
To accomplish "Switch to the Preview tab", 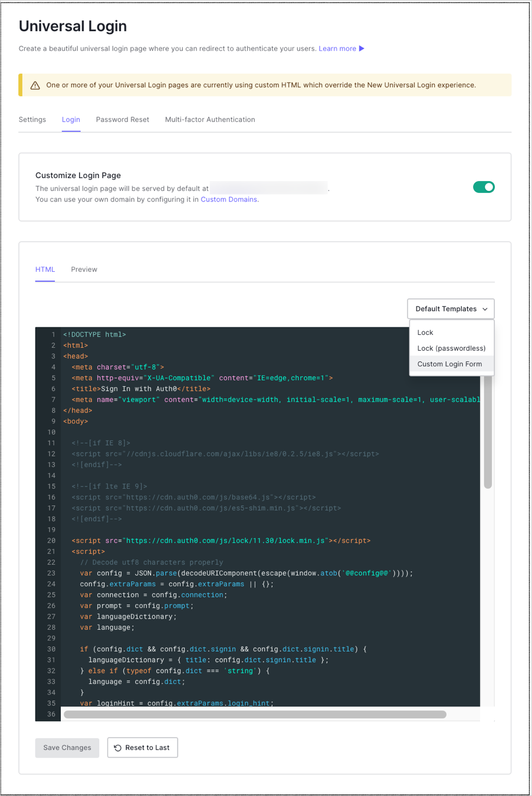I will coord(84,269).
